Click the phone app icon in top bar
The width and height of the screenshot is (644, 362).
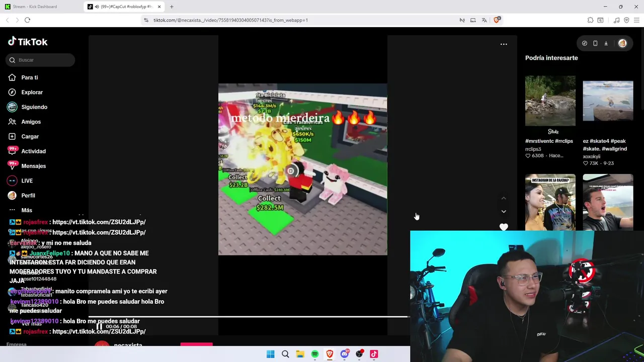pyautogui.click(x=595, y=43)
